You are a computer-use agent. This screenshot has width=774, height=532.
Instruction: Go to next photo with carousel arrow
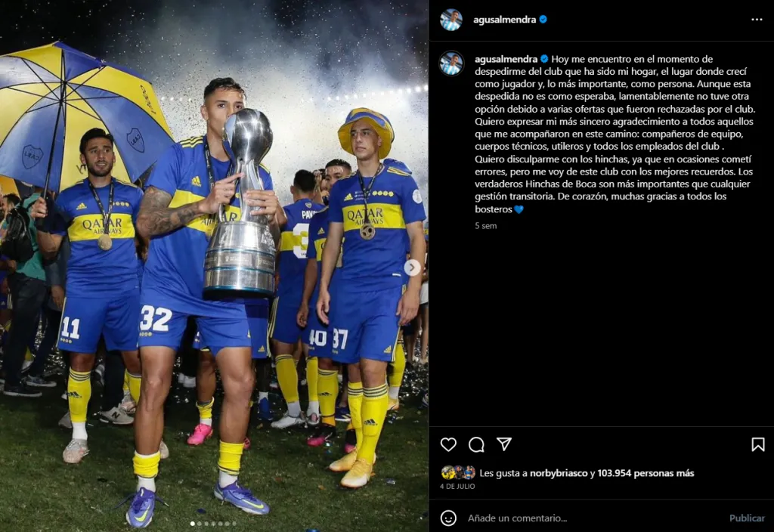click(x=412, y=268)
